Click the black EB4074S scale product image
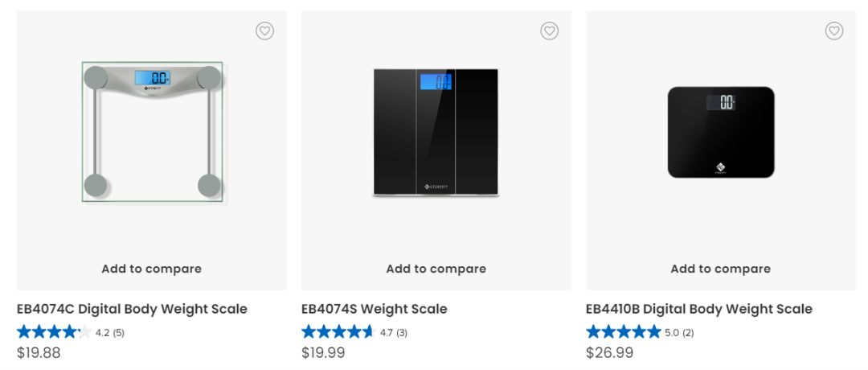868x370 pixels. [436, 132]
